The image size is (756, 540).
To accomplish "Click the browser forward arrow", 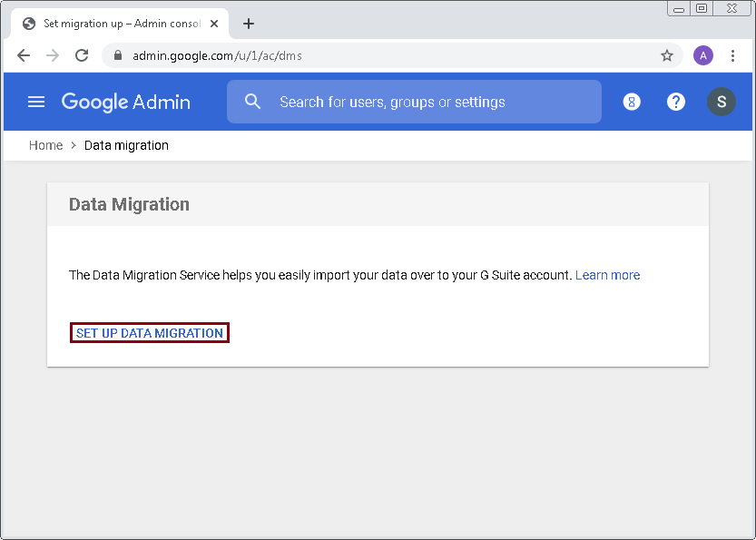I will (x=53, y=55).
